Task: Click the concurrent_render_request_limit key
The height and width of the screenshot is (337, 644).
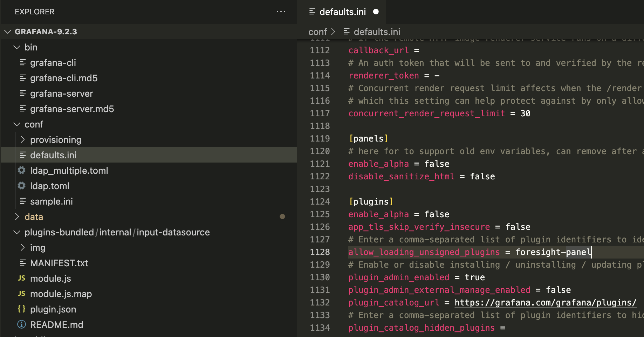Action: point(426,114)
